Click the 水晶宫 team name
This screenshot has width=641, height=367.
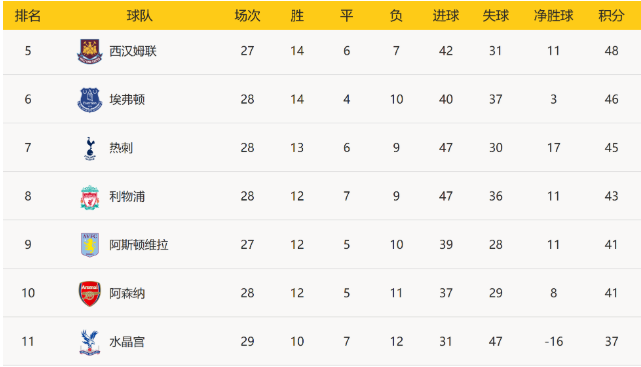127,342
